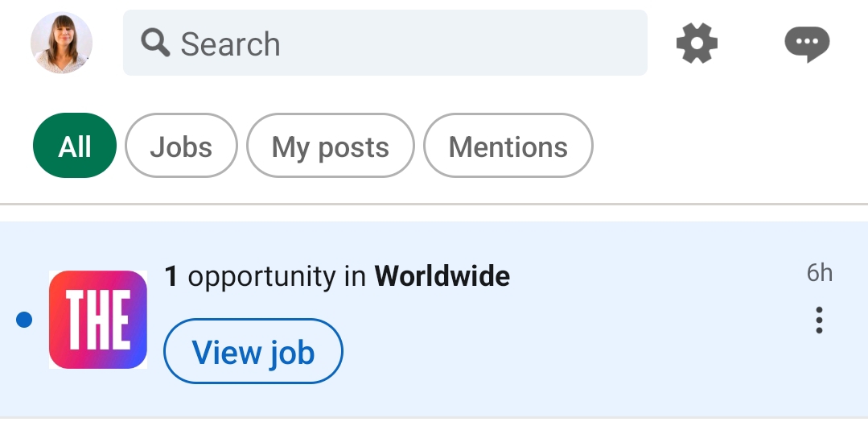Click the blue unread indicator dot
The height and width of the screenshot is (426, 868).
tap(24, 320)
